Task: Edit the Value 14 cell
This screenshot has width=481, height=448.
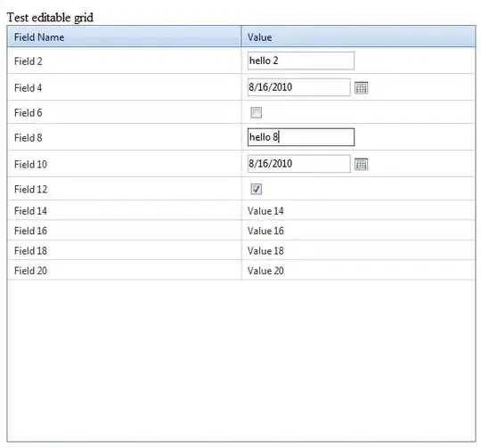Action: click(265, 211)
